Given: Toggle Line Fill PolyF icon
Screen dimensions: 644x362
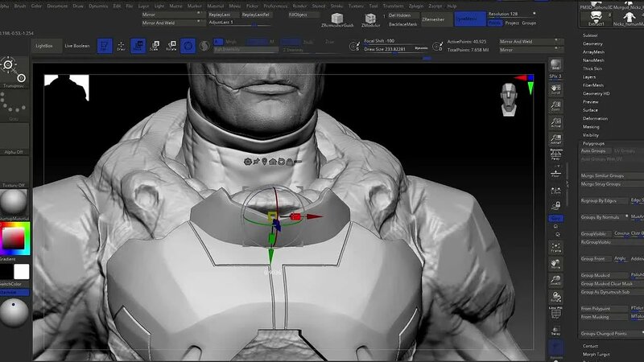Looking at the screenshot, I should [555, 313].
